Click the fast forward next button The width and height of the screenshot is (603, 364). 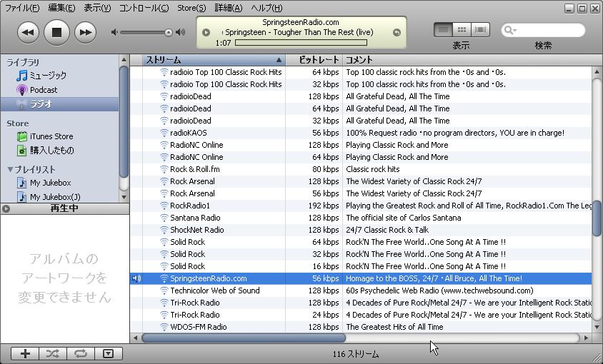tap(85, 32)
